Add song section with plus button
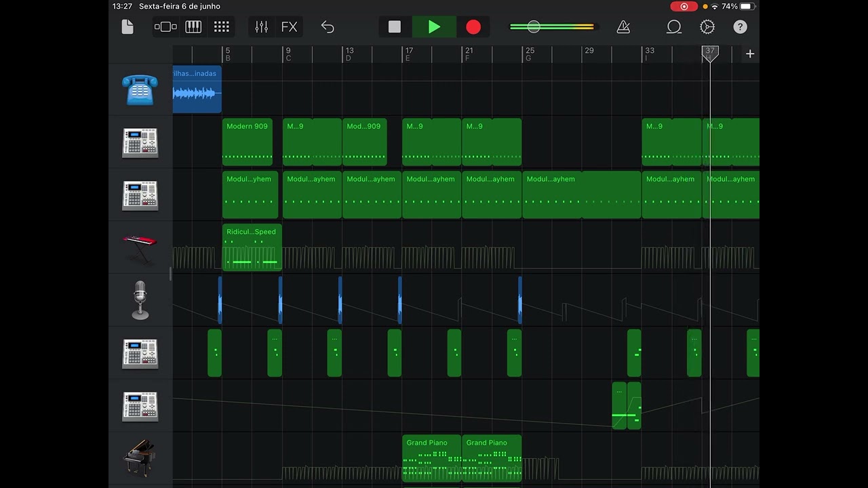This screenshot has width=868, height=488. click(x=750, y=54)
